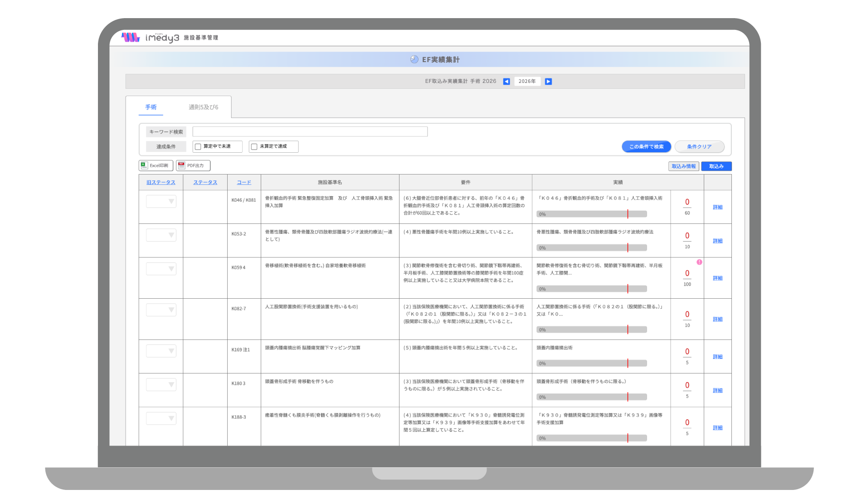Click the Excel印刷 icon button

[156, 166]
